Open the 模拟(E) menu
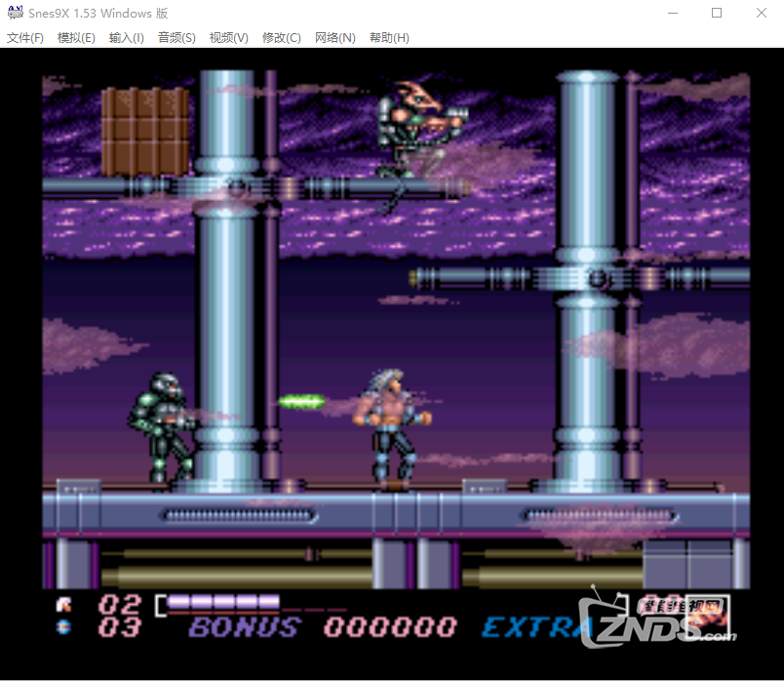The width and height of the screenshot is (784, 681). pos(76,38)
